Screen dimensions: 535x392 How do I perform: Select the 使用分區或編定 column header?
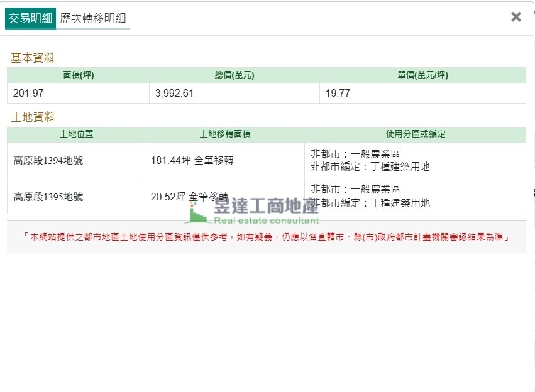point(415,134)
